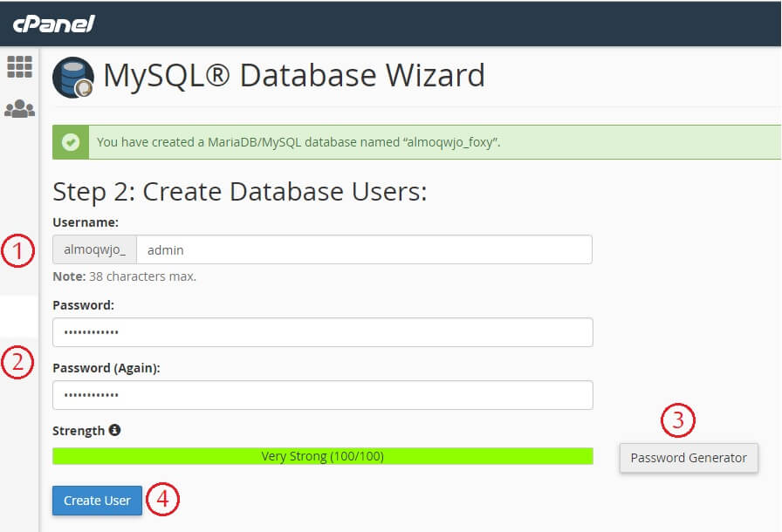
Task: Open the apps grid icon in sidebar
Action: coord(19,67)
